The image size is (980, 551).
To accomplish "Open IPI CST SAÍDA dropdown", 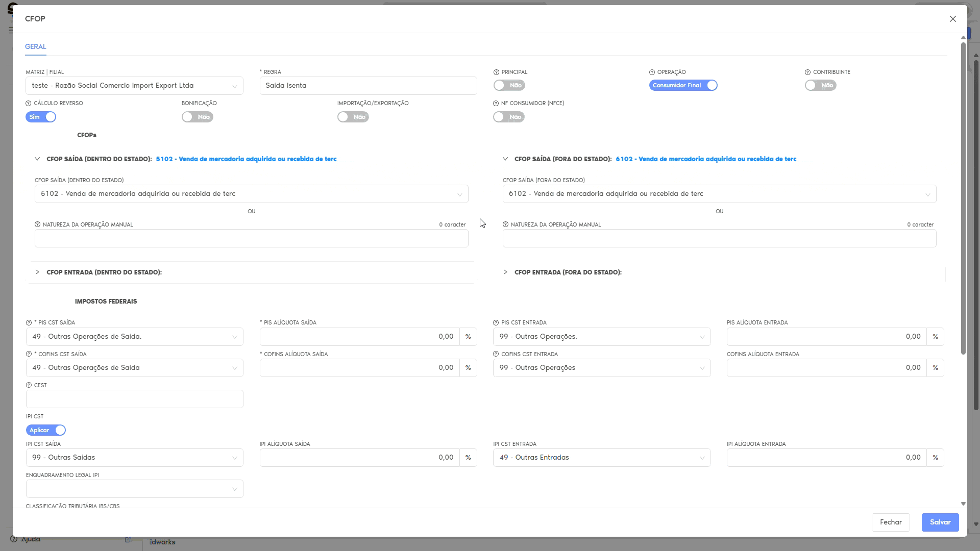I will click(x=134, y=458).
